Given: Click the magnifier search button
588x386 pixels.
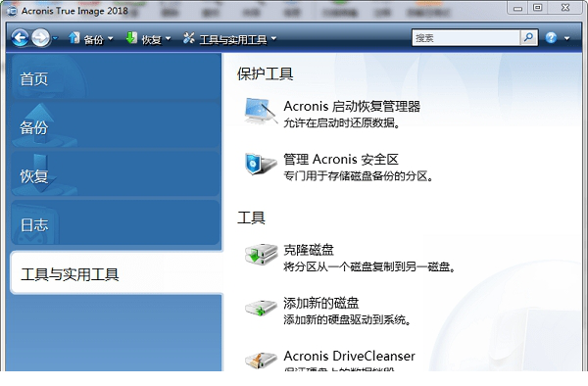Looking at the screenshot, I should click(x=529, y=38).
